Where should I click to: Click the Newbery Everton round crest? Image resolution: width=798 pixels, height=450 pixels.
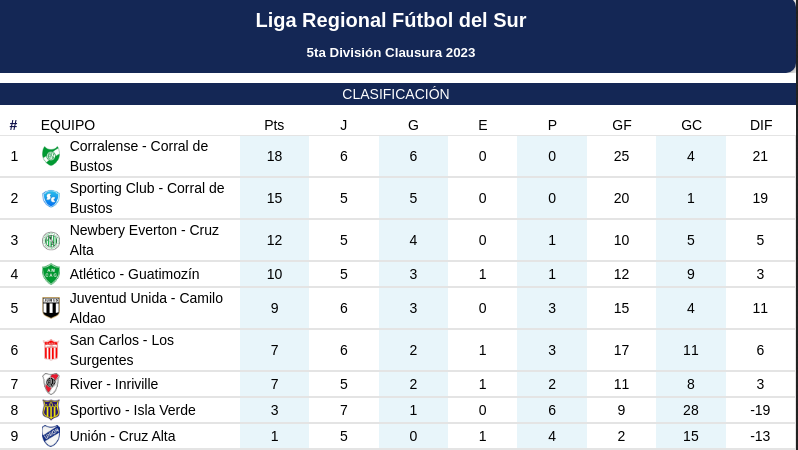51,240
